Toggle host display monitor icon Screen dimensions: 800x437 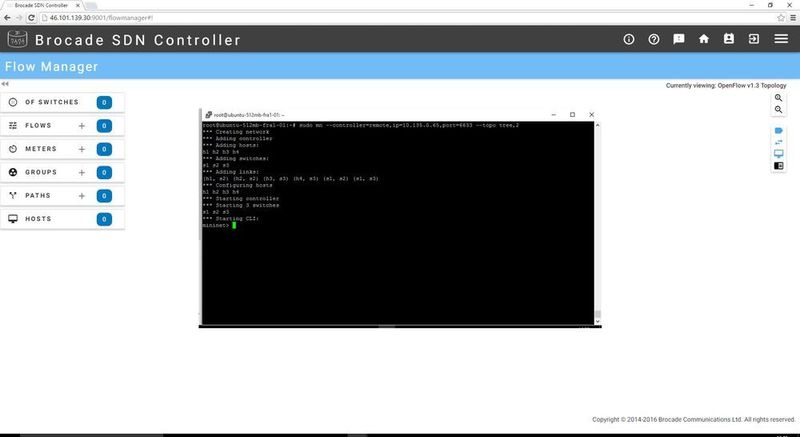pos(779,154)
